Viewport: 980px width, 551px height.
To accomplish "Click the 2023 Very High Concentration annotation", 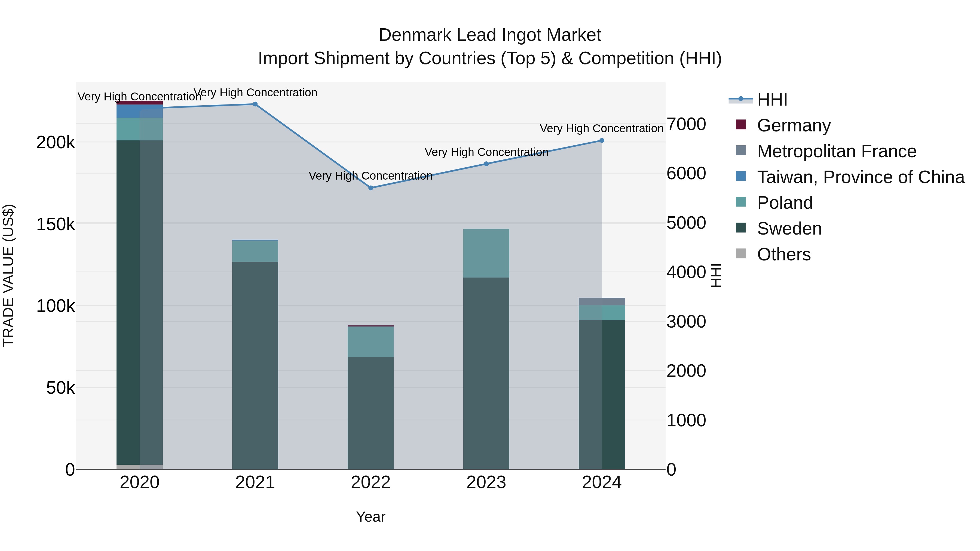I will pyautogui.click(x=486, y=152).
